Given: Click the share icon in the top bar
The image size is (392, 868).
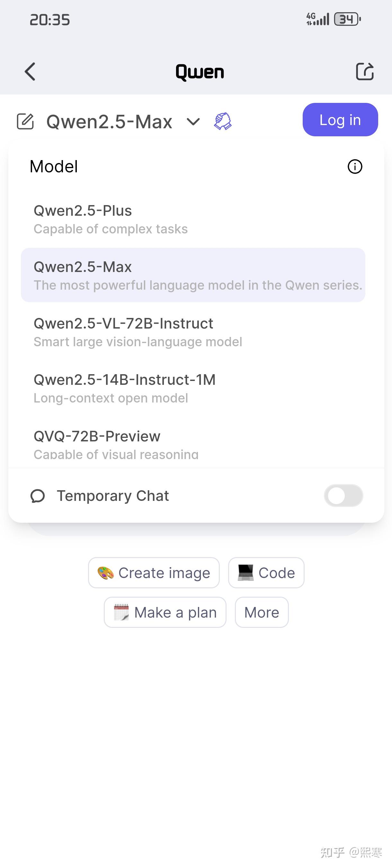Looking at the screenshot, I should coord(365,71).
